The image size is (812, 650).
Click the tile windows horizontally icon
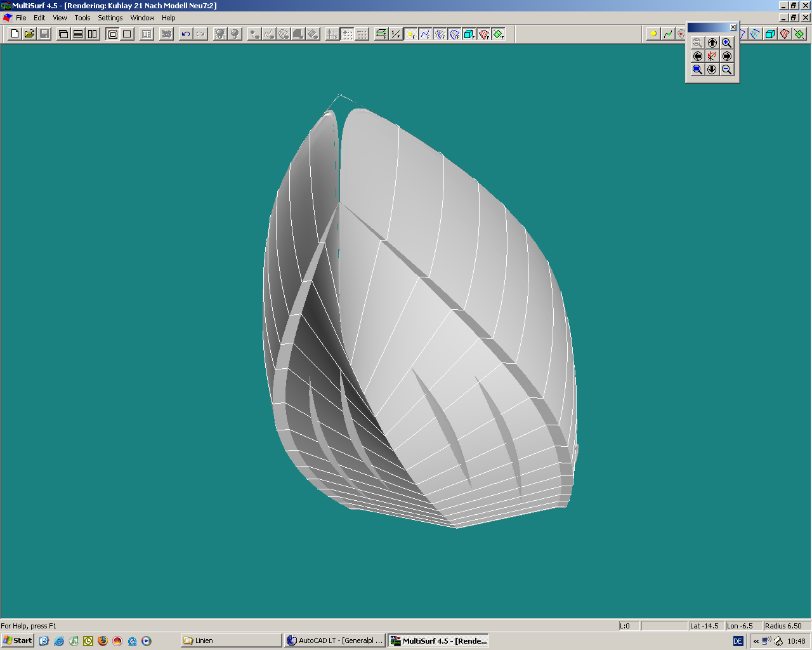(78, 34)
